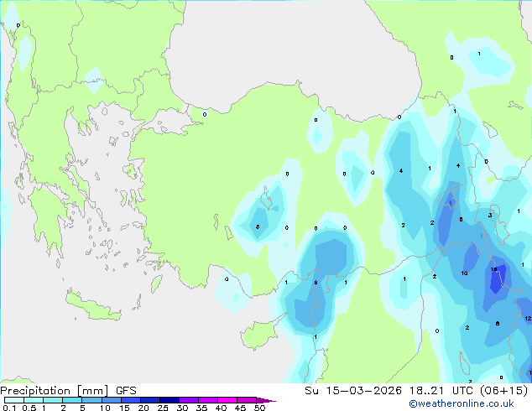Click the 15 to 20 mm legend swatch
The width and height of the screenshot is (532, 411).
point(130,400)
